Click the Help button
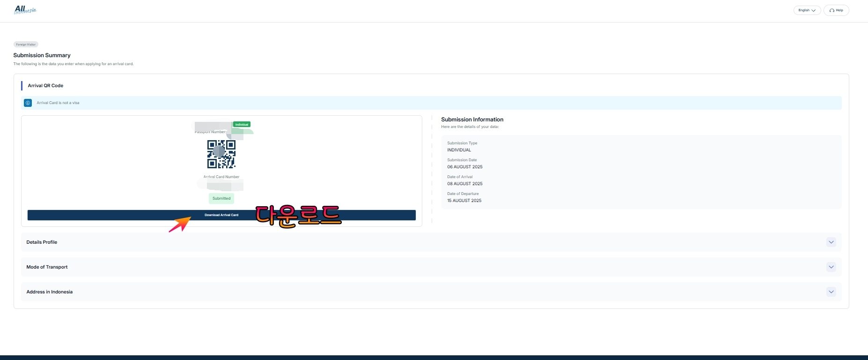Image resolution: width=868 pixels, height=360 pixels. point(836,10)
